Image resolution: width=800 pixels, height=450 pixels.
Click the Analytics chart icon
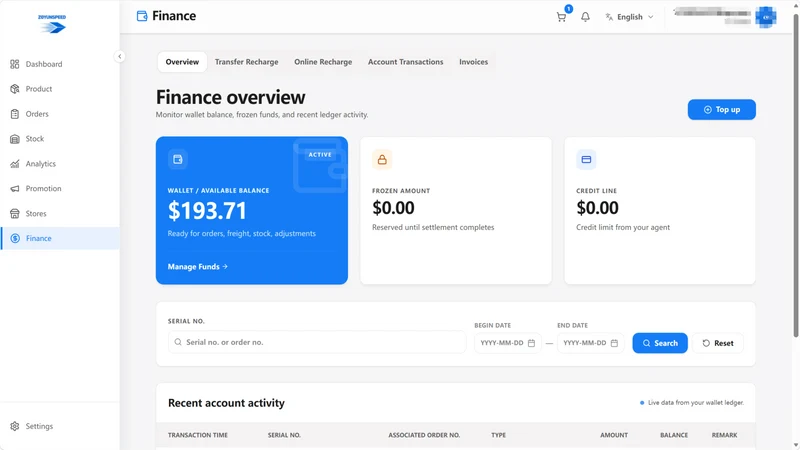coord(15,164)
